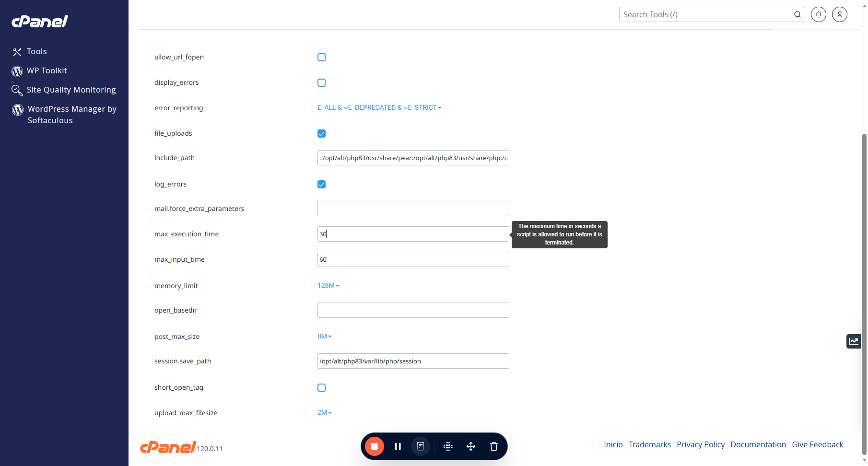
Task: Open the post_max_size 8M dropdown
Action: pyautogui.click(x=325, y=336)
